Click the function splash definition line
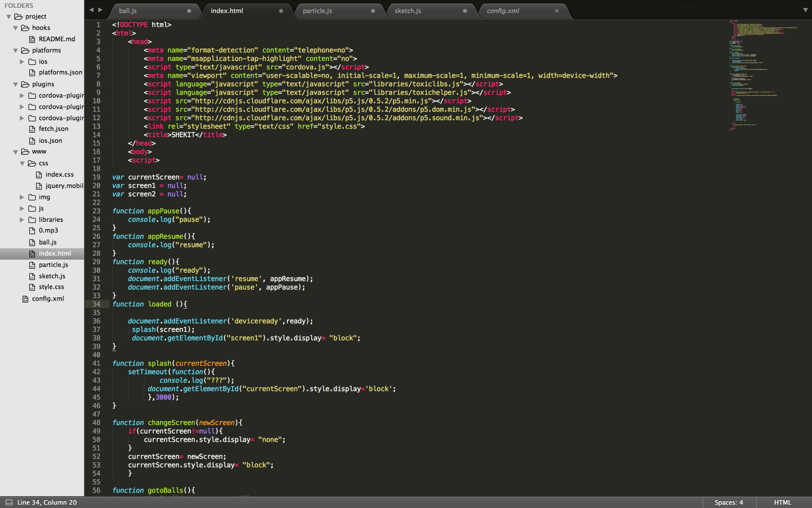 point(173,363)
